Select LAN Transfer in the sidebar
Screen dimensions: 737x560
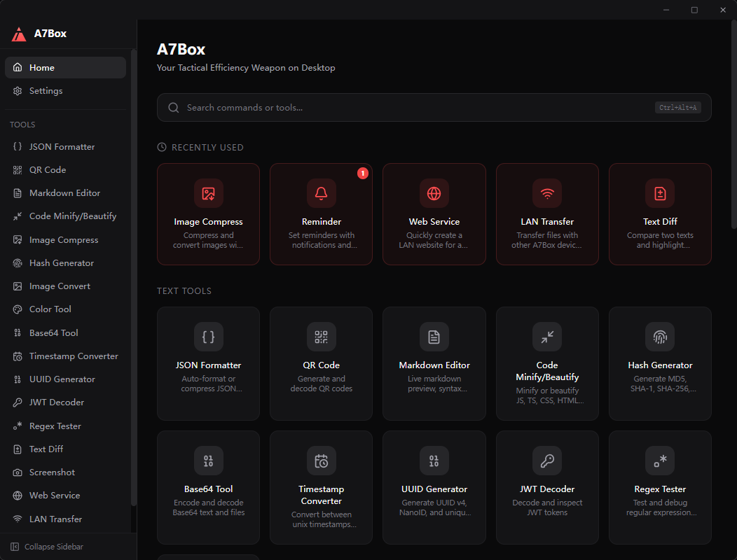(x=65, y=519)
